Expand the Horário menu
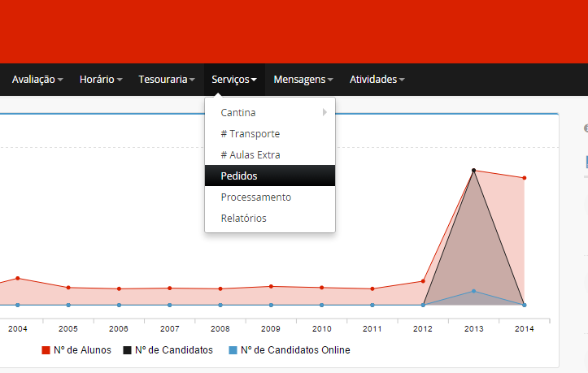The width and height of the screenshot is (588, 373). click(x=101, y=80)
